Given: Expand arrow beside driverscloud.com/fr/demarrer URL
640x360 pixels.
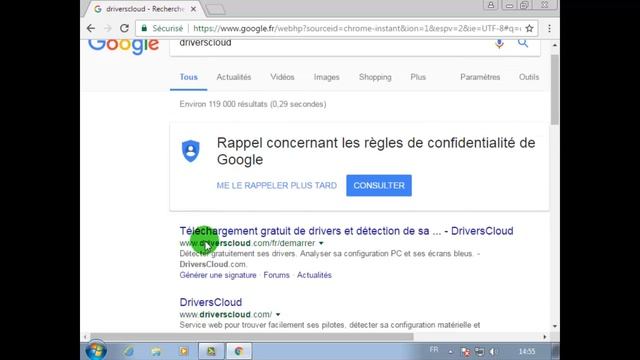Looking at the screenshot, I should 321,243.
